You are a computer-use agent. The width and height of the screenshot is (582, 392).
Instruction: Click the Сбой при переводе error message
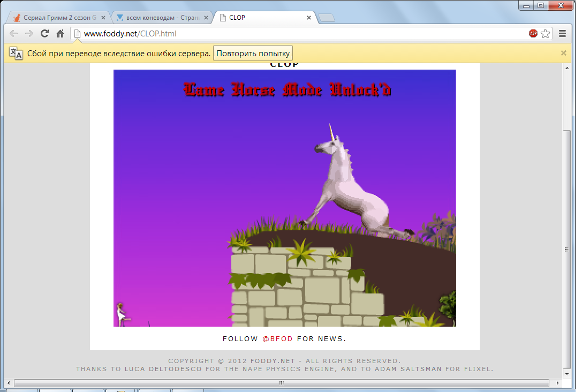[119, 54]
